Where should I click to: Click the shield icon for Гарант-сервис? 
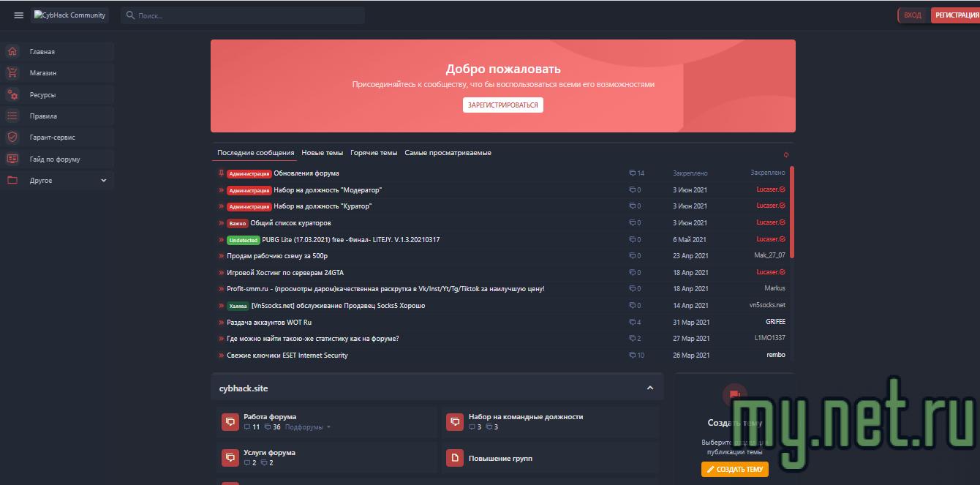(x=12, y=137)
